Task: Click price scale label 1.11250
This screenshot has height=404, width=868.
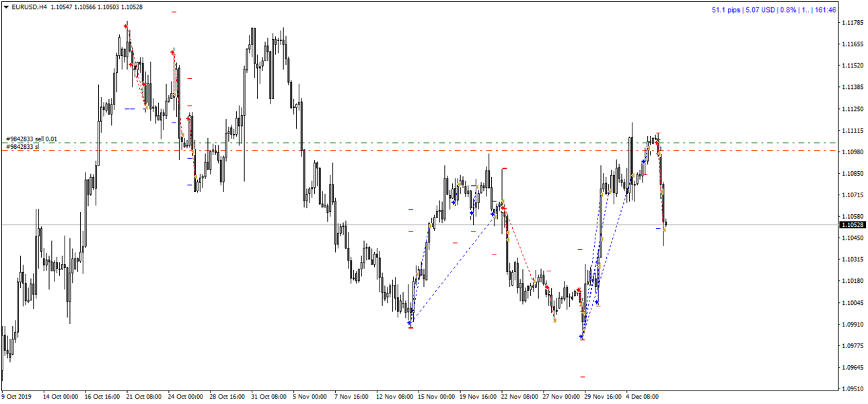Action: (852, 108)
